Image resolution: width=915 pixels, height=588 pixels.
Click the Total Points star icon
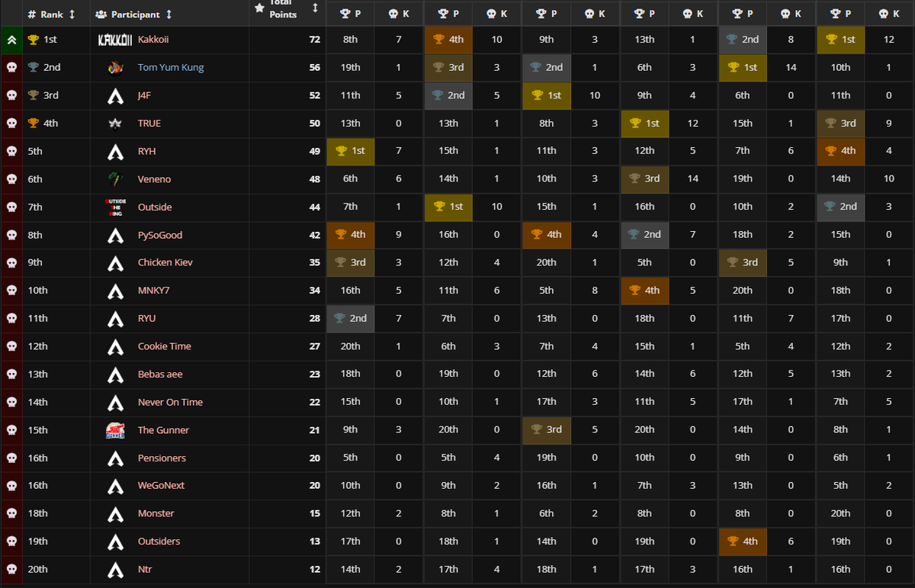pos(260,8)
